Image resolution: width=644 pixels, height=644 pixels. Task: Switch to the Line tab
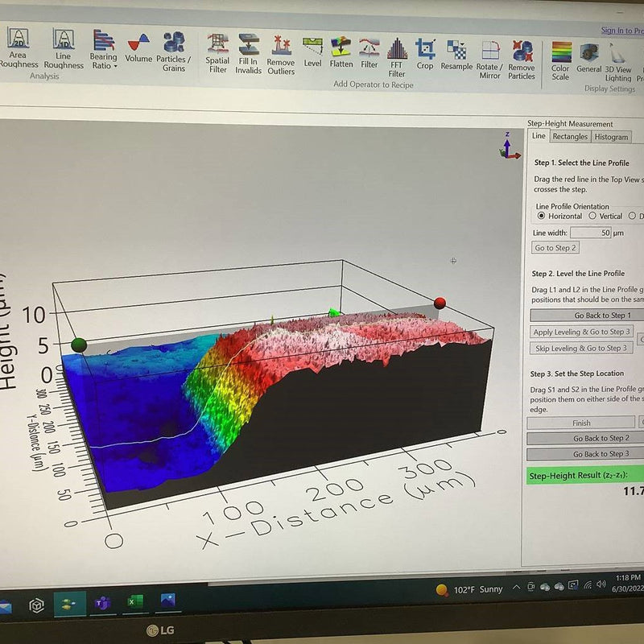(539, 136)
